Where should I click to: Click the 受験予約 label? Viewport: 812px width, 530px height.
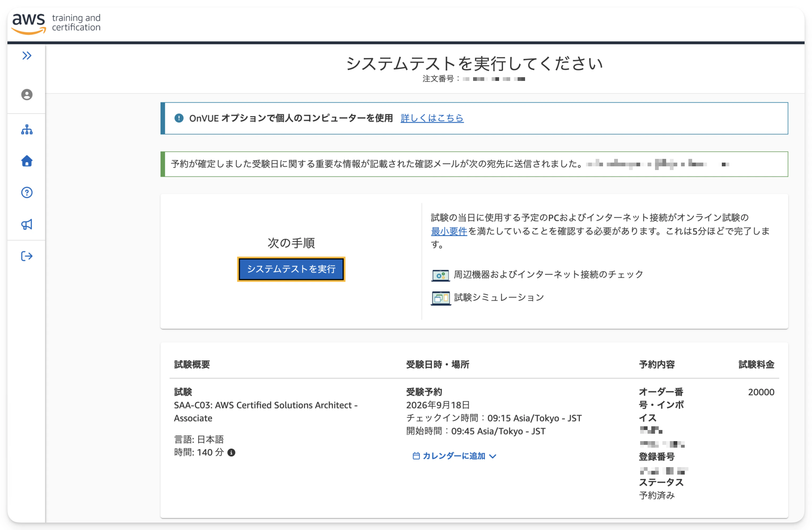(424, 392)
